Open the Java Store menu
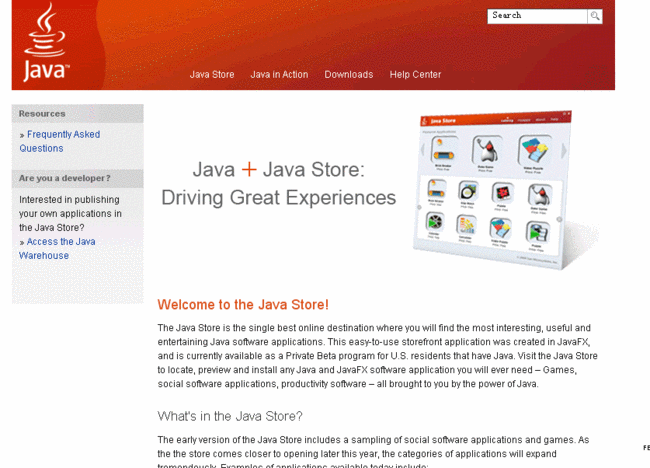 212,75
